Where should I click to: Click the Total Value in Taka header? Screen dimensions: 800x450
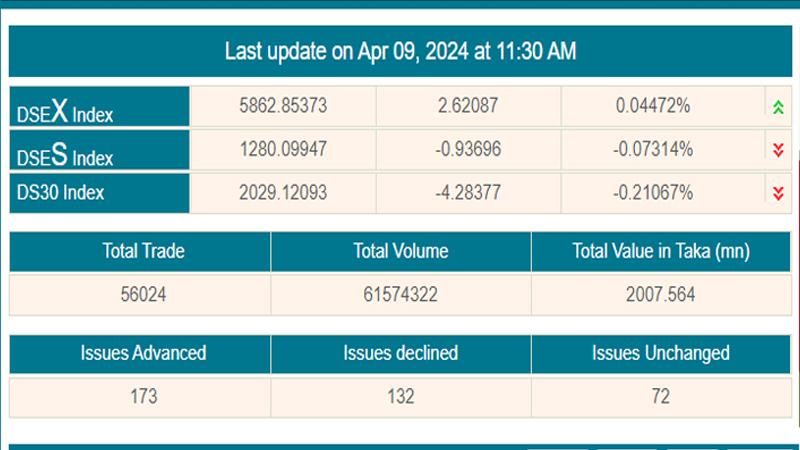(x=660, y=252)
